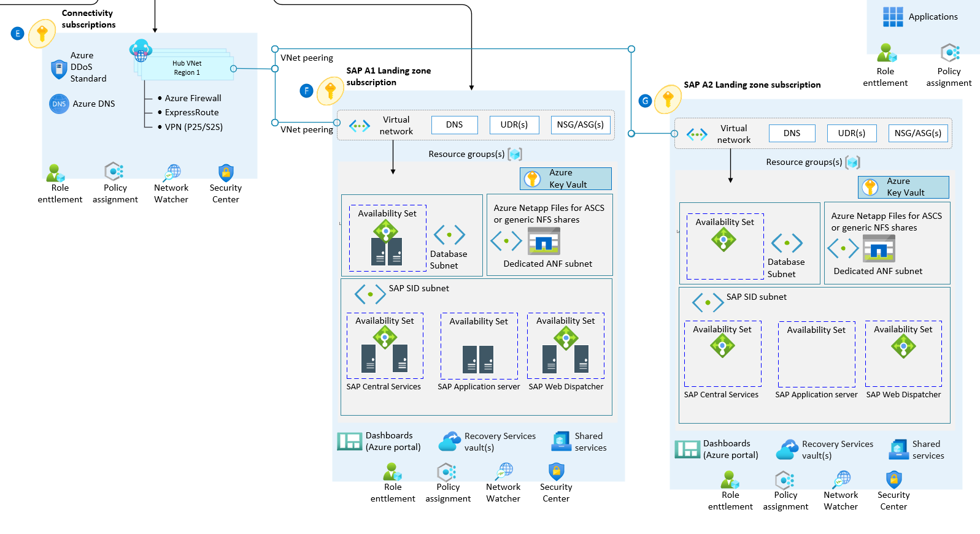Click Recovery Services vault icon in A2

[787, 449]
